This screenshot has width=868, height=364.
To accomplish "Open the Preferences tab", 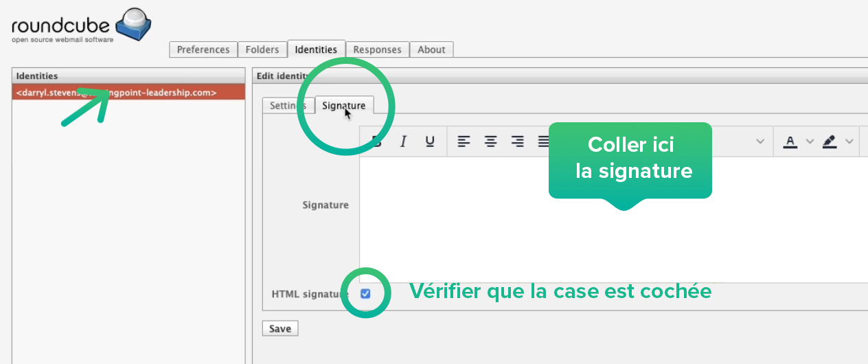I will pyautogui.click(x=203, y=49).
